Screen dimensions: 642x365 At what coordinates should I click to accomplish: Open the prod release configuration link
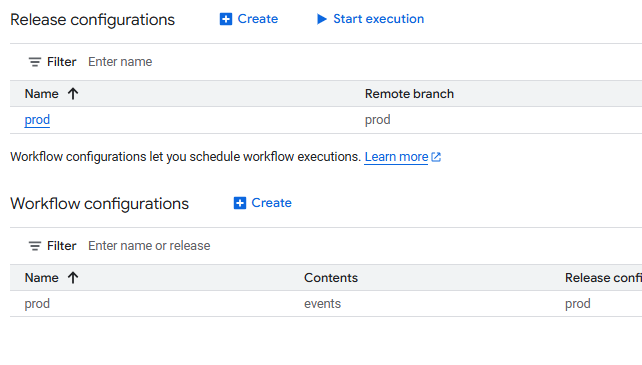tap(37, 120)
